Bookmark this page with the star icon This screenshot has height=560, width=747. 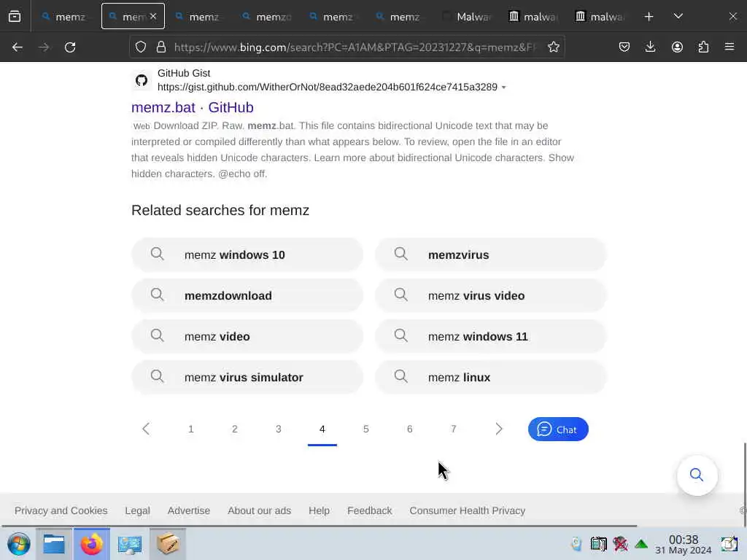pos(553,47)
